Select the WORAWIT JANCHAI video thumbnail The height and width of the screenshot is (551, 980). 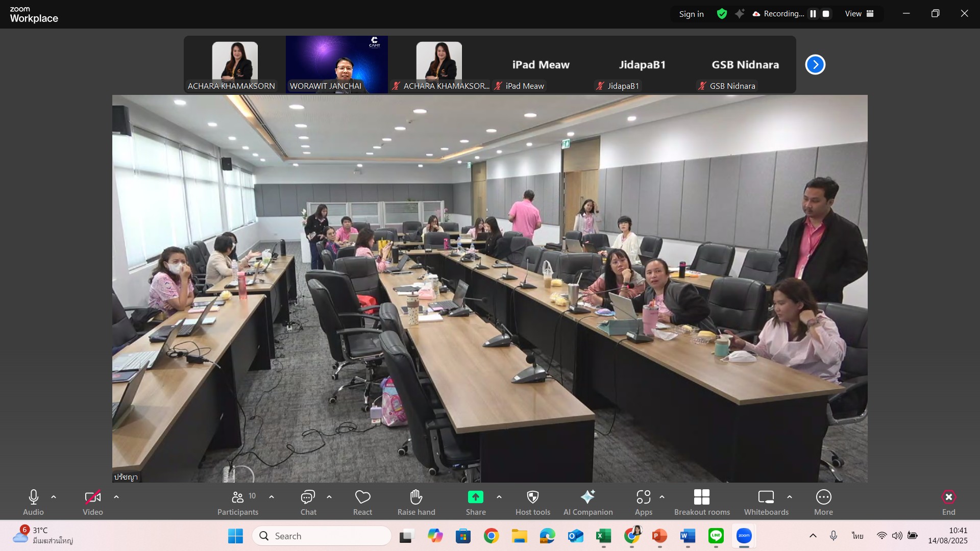tap(336, 64)
